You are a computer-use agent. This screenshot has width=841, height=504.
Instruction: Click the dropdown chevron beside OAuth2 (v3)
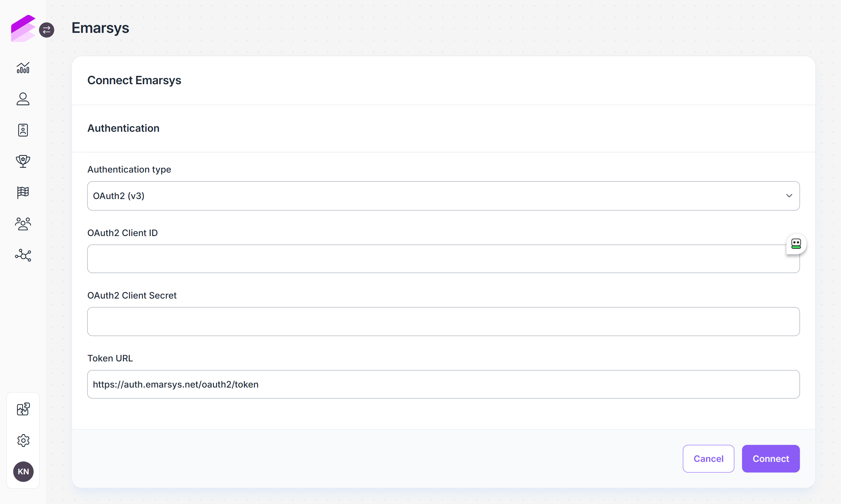789,196
